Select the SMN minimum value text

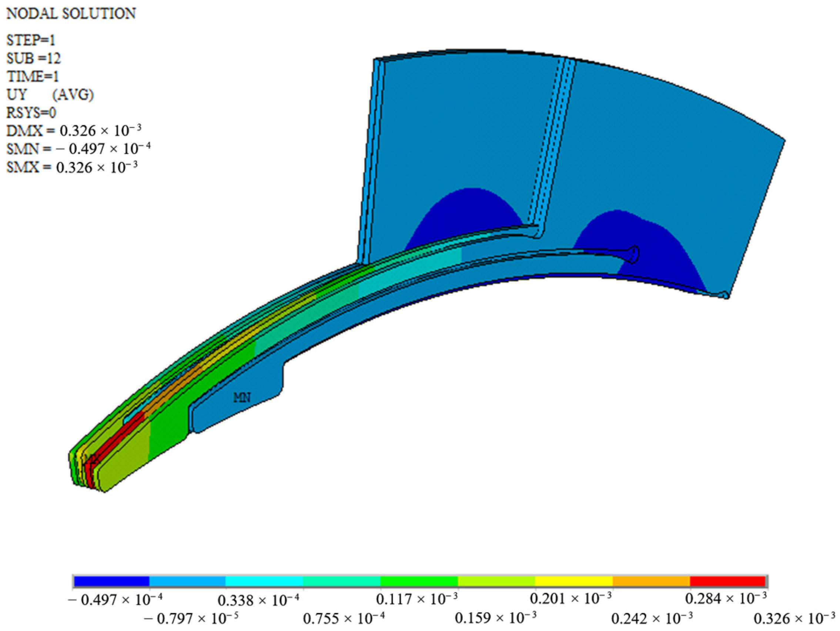tap(78, 149)
